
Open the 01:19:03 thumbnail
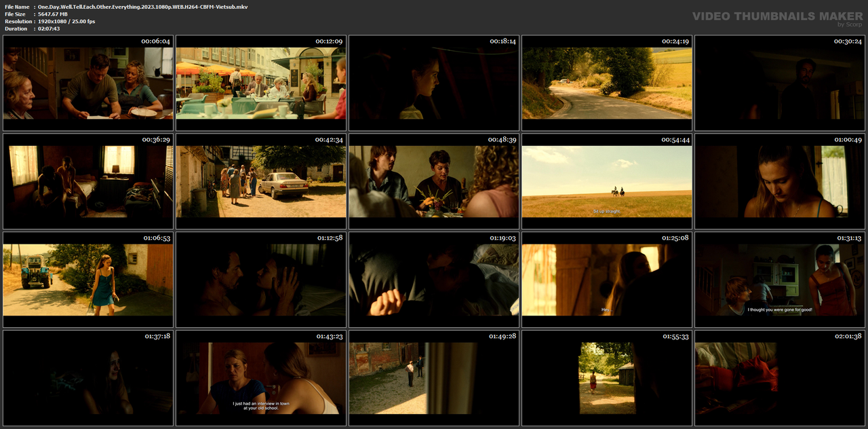coord(434,280)
